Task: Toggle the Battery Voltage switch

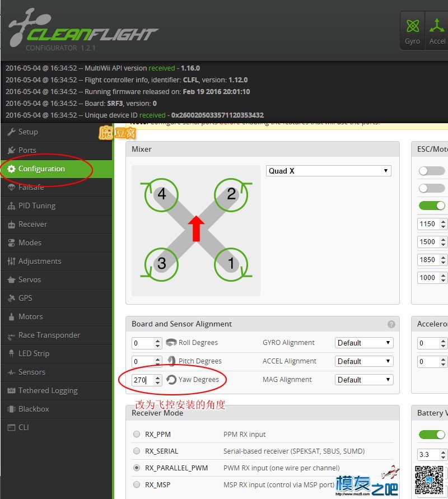Action: (x=432, y=435)
